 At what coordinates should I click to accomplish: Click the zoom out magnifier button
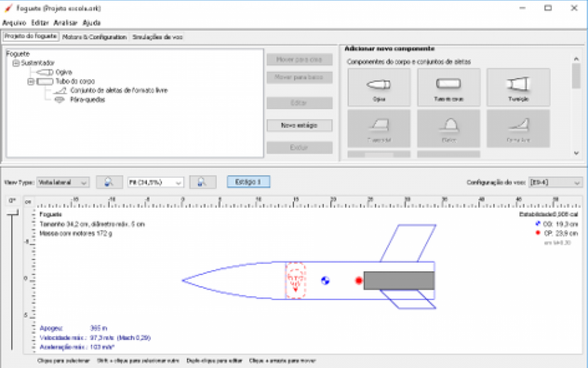click(109, 182)
